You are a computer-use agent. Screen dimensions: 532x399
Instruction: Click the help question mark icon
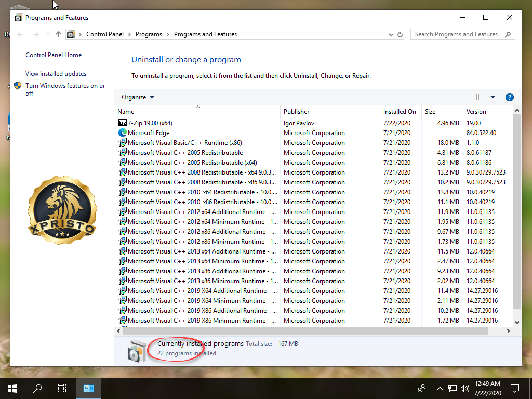pyautogui.click(x=509, y=97)
